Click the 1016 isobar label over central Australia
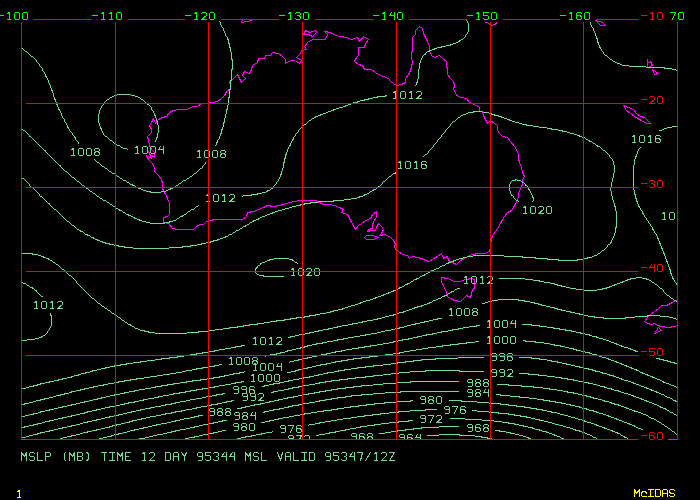 pos(412,165)
